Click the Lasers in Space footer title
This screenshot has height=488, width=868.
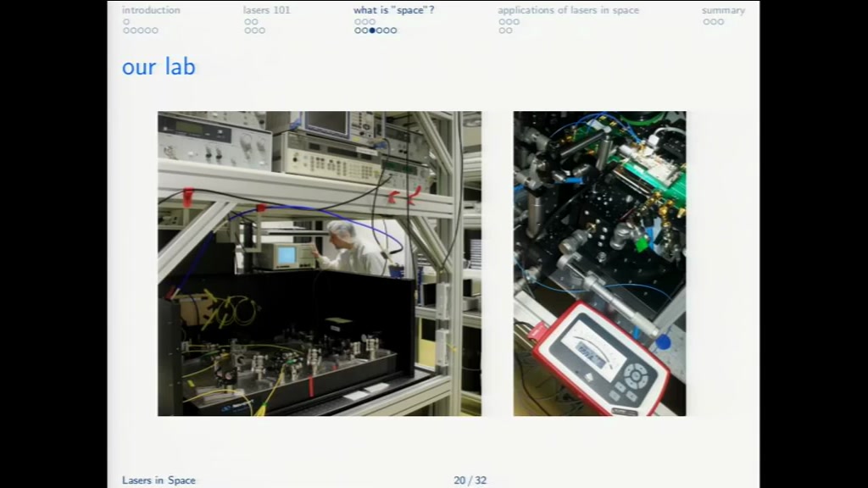(159, 480)
